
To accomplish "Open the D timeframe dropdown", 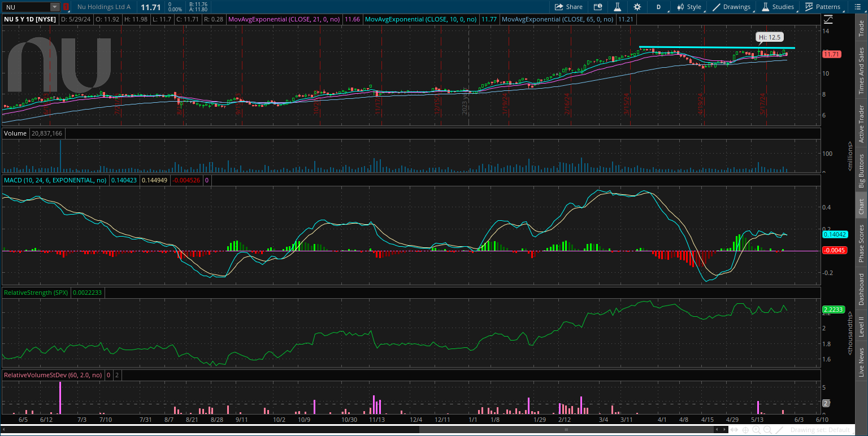I will tap(658, 7).
